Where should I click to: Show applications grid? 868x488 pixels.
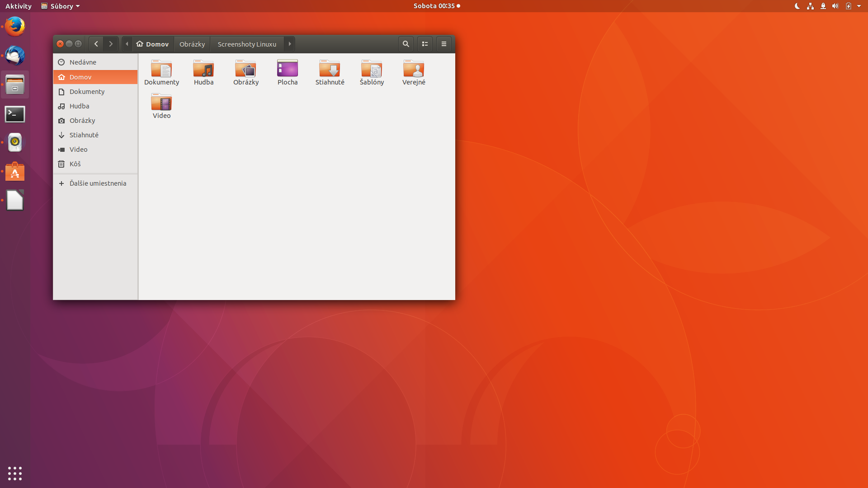coord(15,473)
